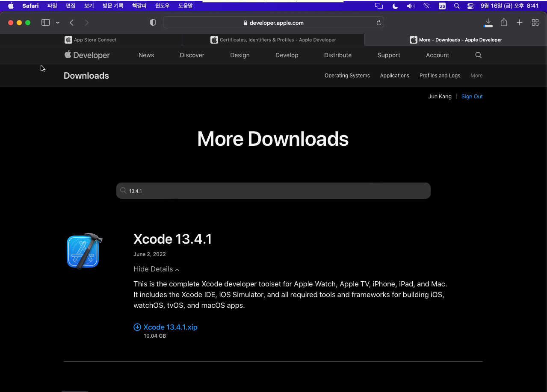
Task: Go forward to the next page
Action: click(x=87, y=23)
